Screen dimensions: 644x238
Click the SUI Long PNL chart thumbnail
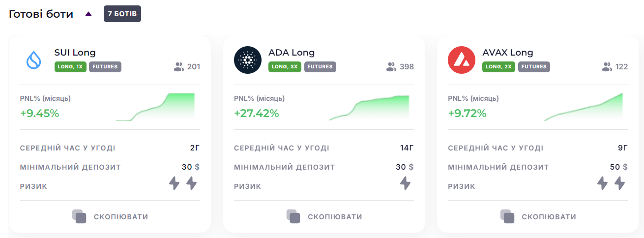coord(156,107)
